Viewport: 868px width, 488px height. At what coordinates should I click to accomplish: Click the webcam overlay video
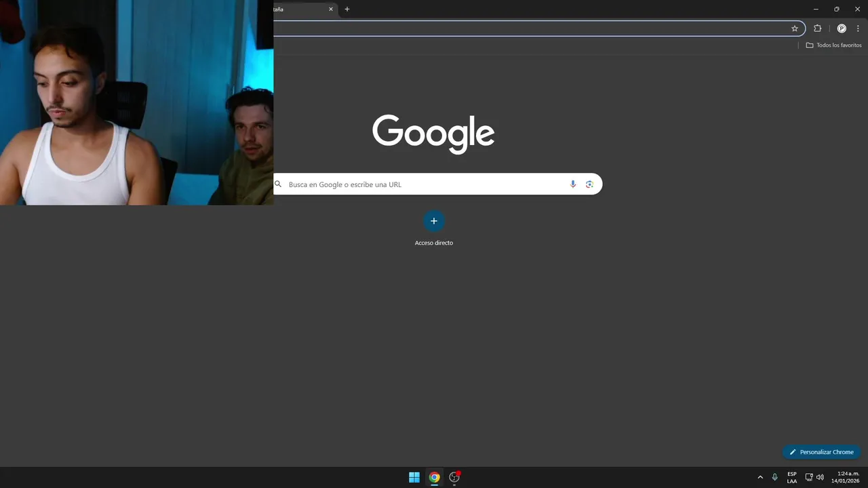[x=136, y=102]
